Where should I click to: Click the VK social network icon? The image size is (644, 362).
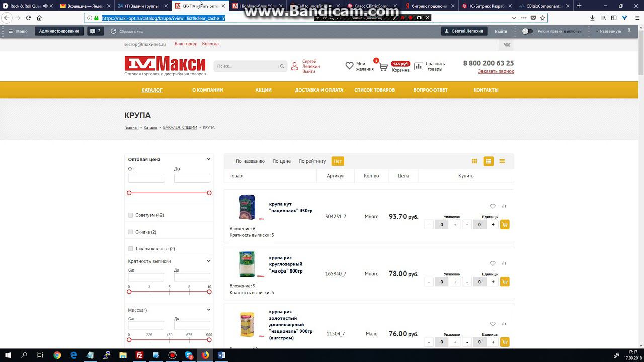[x=507, y=44]
